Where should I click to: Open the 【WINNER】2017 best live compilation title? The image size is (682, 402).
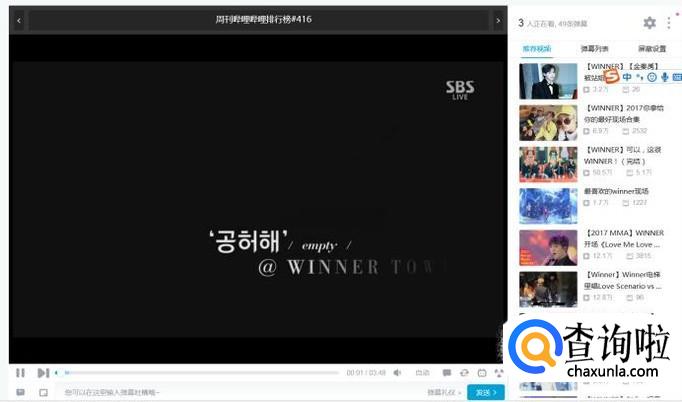point(624,114)
